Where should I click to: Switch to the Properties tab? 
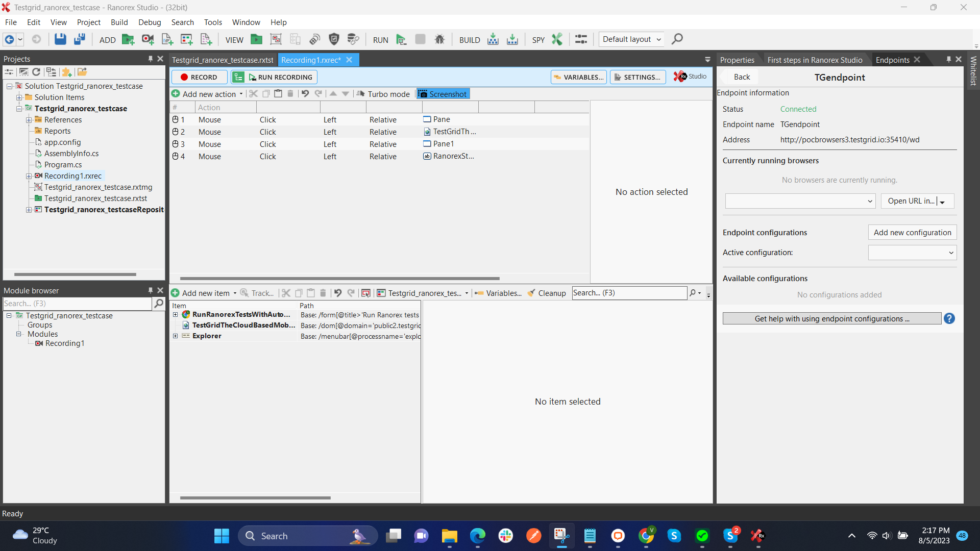737,60
